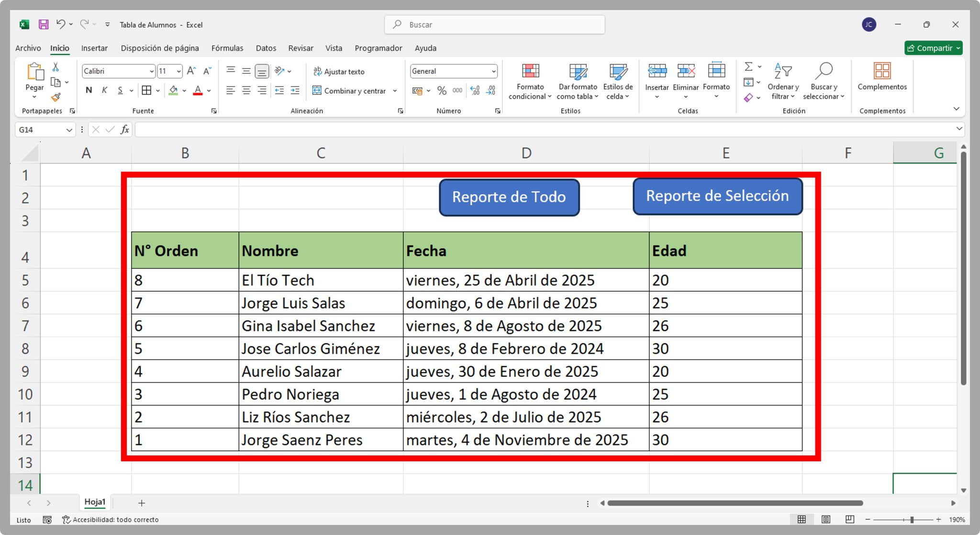Click the Reporte de Selección button
The width and height of the screenshot is (980, 535).
(x=717, y=195)
